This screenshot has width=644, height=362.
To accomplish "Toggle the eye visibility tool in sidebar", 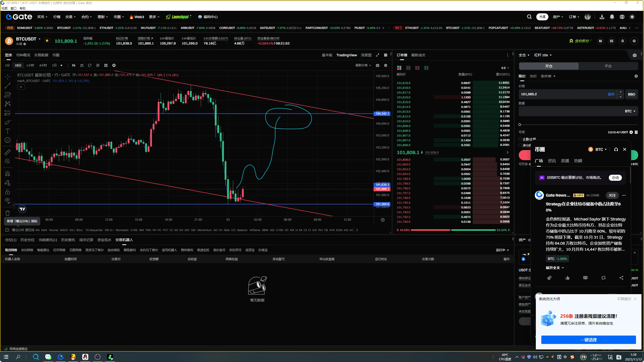I will tap(8, 201).
